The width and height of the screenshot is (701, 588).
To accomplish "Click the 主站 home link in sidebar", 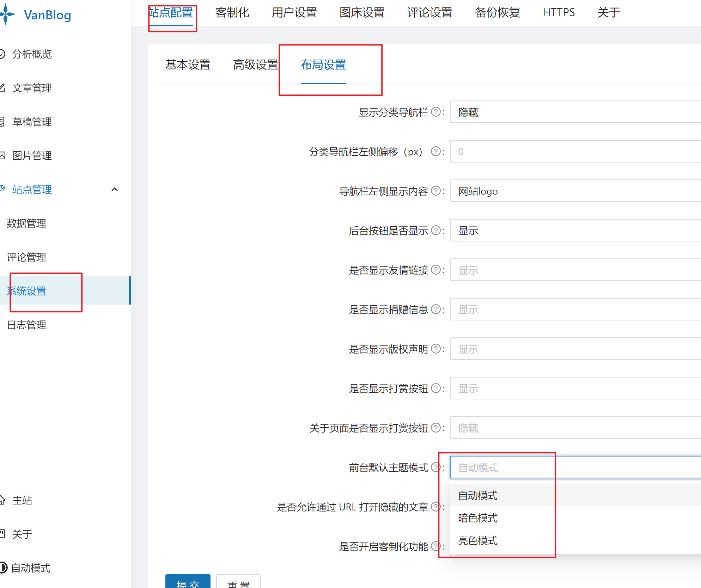I will pyautogui.click(x=22, y=500).
